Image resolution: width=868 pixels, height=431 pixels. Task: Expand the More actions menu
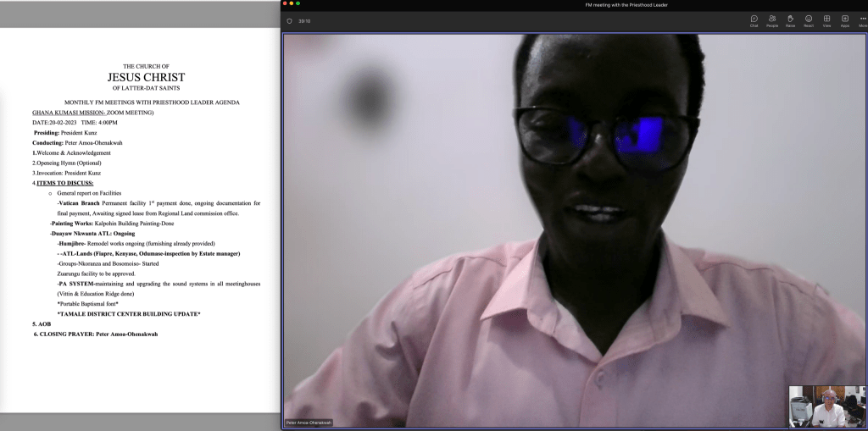863,20
